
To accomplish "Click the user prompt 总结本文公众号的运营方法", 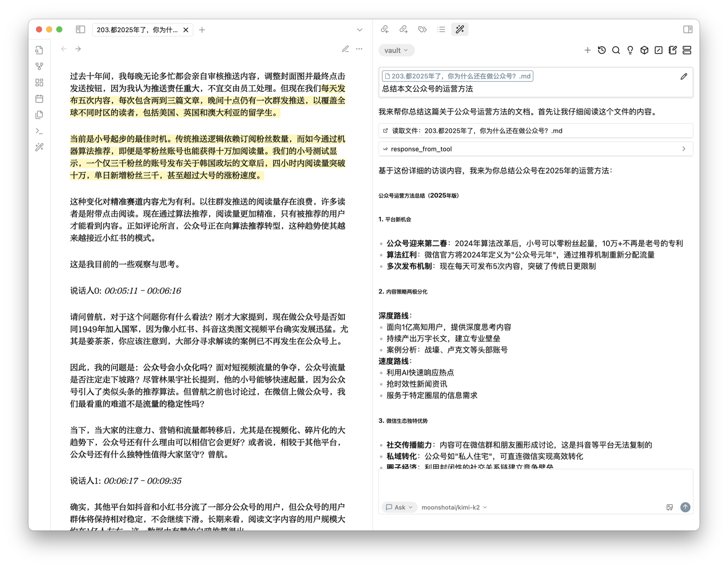I will (427, 89).
